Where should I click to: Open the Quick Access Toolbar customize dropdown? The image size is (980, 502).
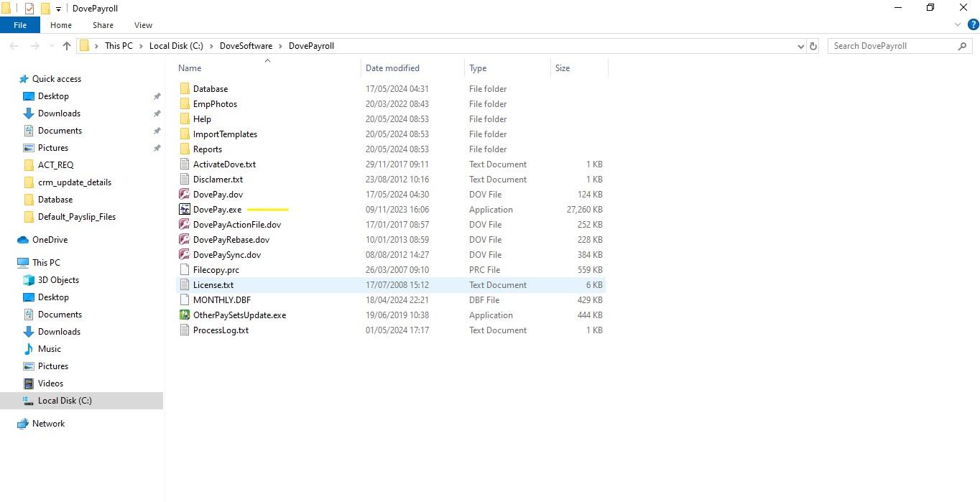tap(59, 9)
